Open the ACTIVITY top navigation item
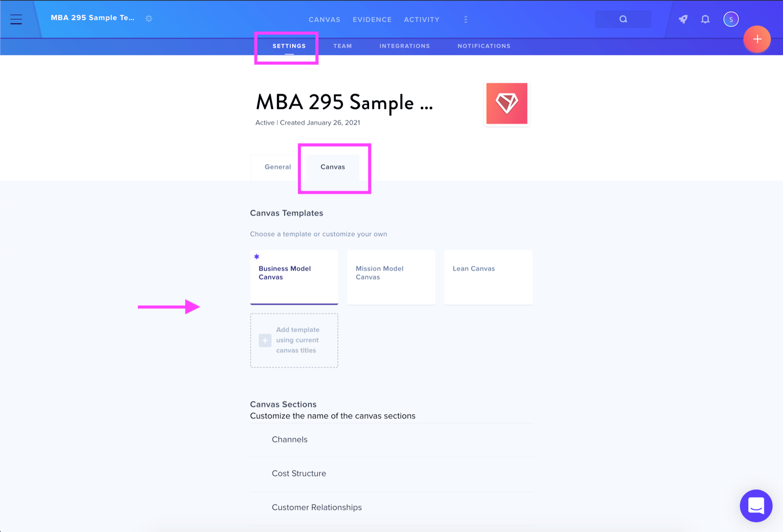 tap(421, 20)
